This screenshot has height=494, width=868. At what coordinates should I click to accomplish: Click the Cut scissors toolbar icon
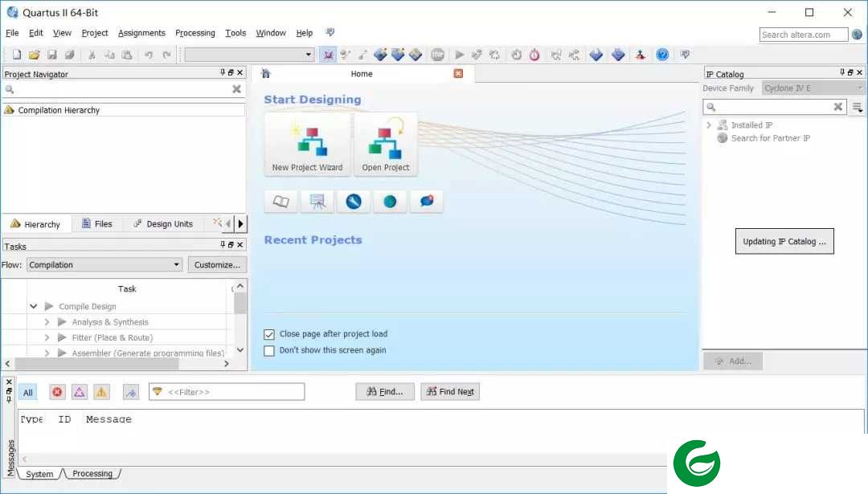point(92,55)
